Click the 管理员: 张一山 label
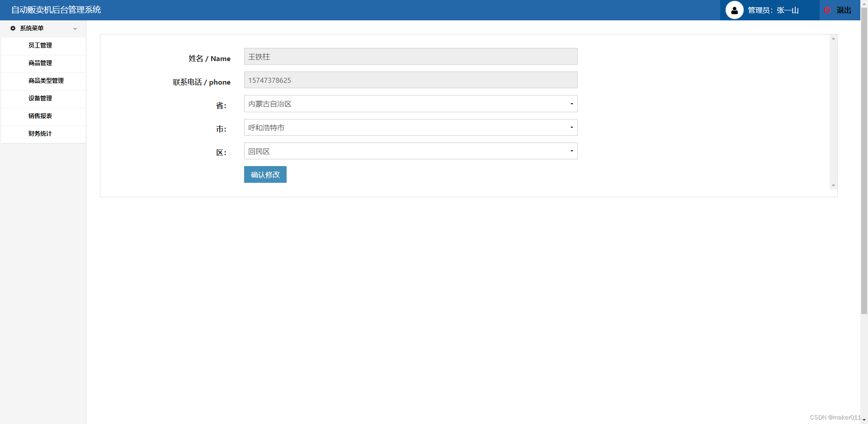Image resolution: width=868 pixels, height=424 pixels. click(x=773, y=10)
